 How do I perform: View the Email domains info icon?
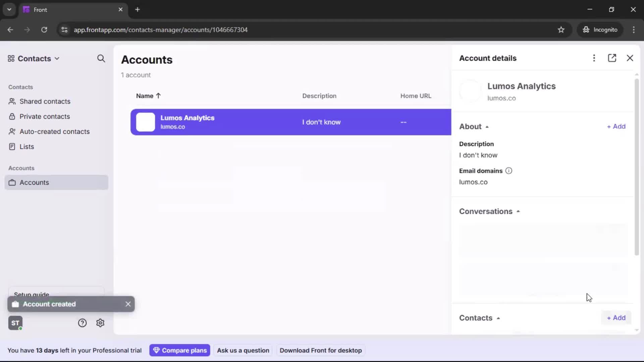(x=508, y=171)
